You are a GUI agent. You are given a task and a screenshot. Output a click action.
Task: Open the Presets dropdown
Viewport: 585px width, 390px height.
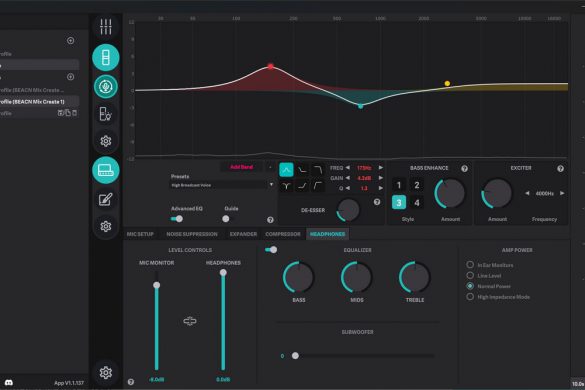(223, 185)
